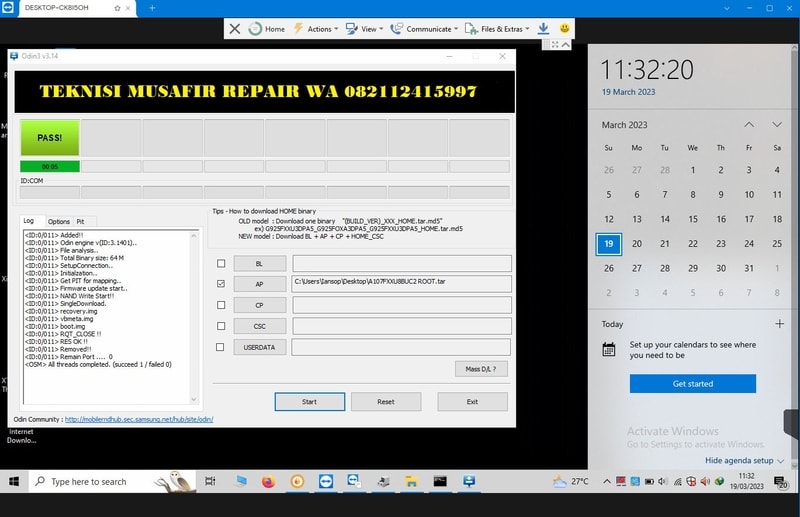Enable the BL checkbox in Odin
Viewport: 800px width, 517px height.
coord(221,263)
